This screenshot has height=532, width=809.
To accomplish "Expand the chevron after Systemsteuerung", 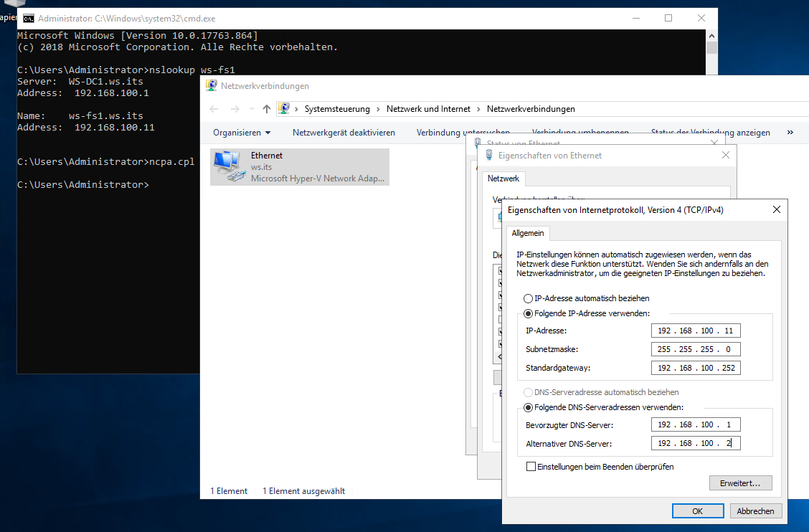I will [378, 109].
